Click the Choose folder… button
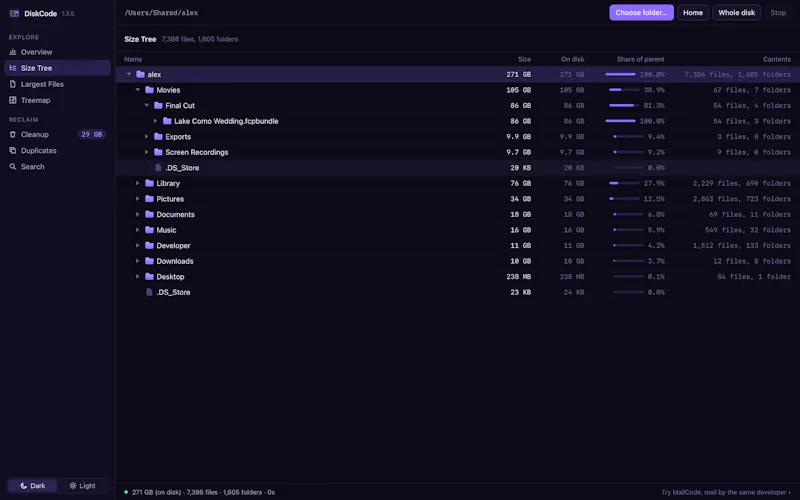 tap(641, 13)
